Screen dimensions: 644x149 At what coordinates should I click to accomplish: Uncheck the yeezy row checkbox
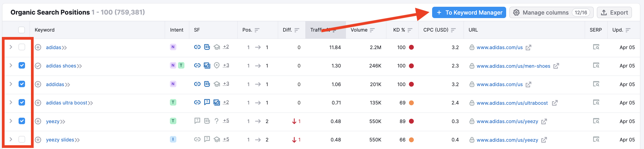click(x=22, y=121)
